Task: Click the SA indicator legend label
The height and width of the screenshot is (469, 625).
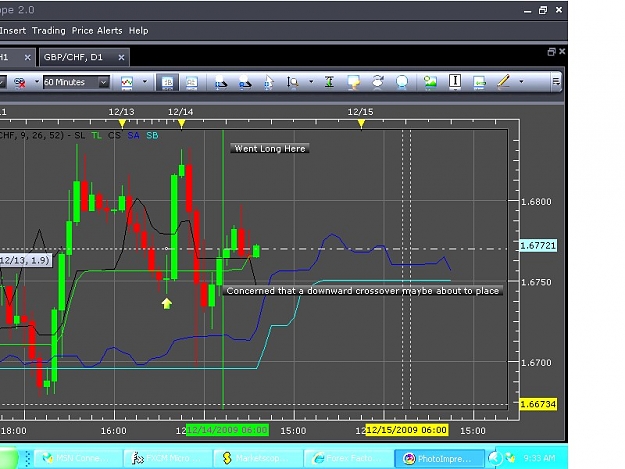Action: 134,135
